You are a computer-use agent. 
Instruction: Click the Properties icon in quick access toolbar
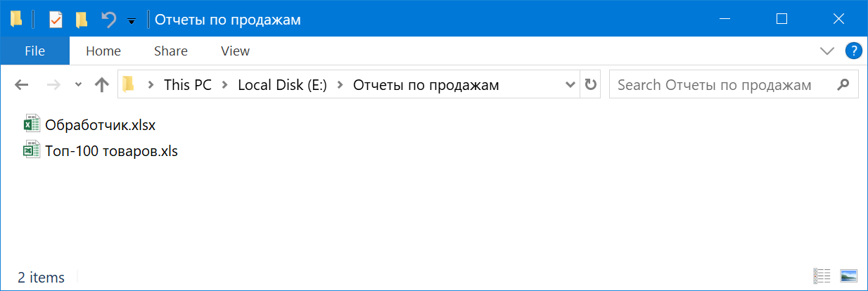[56, 19]
